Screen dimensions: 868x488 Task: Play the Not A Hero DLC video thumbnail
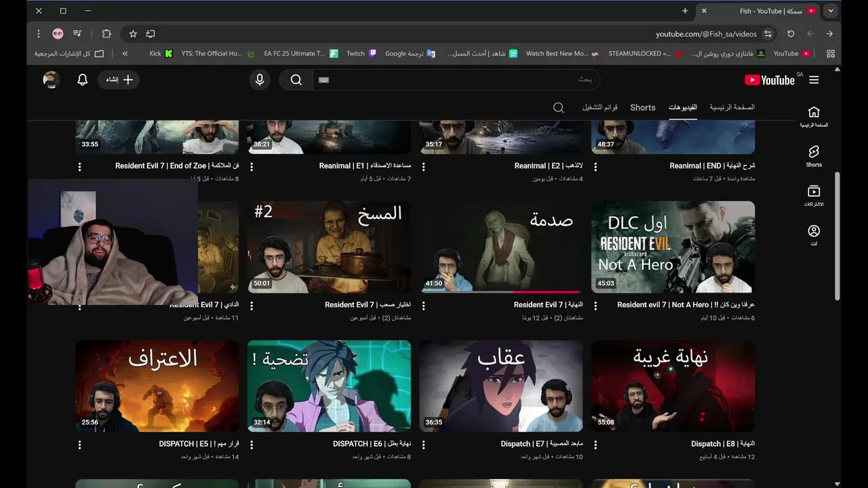(x=673, y=247)
